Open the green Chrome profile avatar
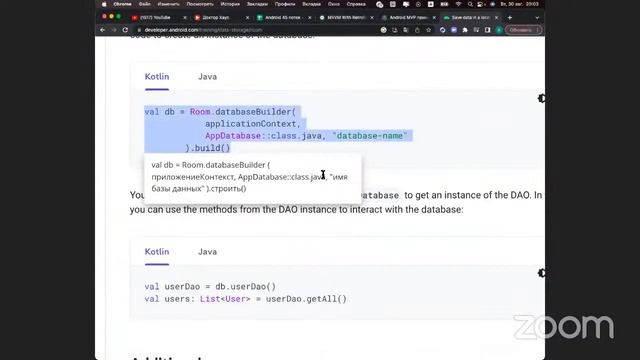Screen dimensions: 640x360 coord(499,30)
